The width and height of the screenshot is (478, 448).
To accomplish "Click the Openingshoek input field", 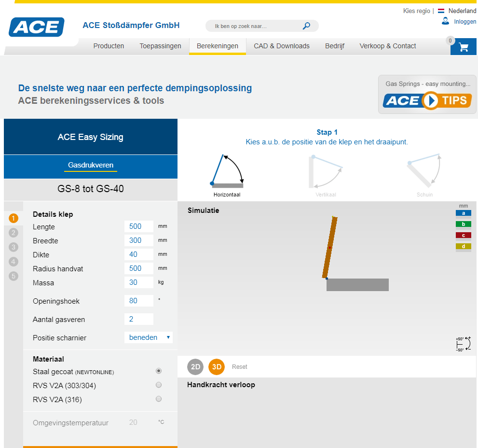I will pyautogui.click(x=139, y=301).
